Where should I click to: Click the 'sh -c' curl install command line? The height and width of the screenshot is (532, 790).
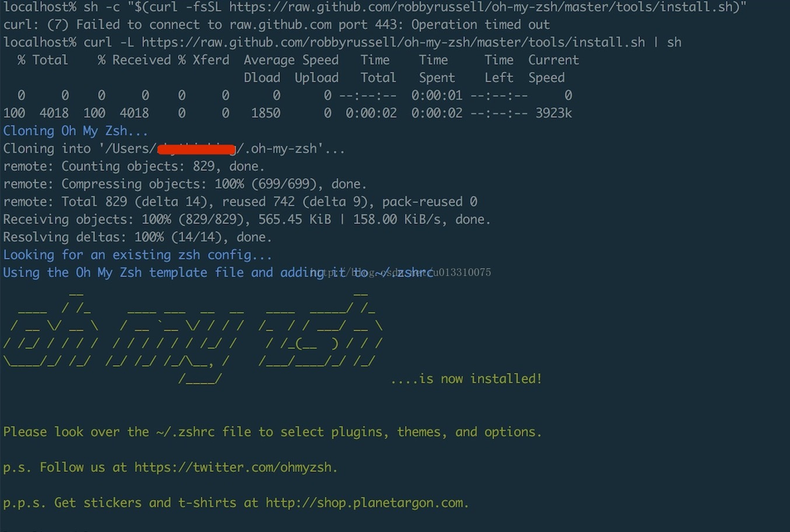pos(375,8)
